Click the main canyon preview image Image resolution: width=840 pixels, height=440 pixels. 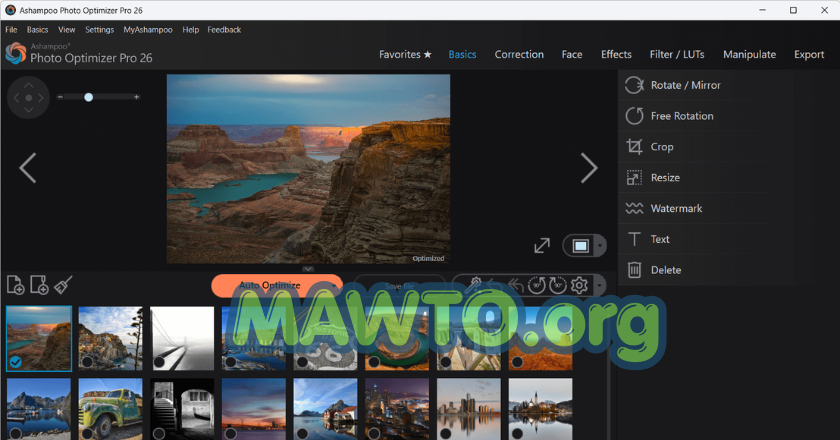[309, 169]
